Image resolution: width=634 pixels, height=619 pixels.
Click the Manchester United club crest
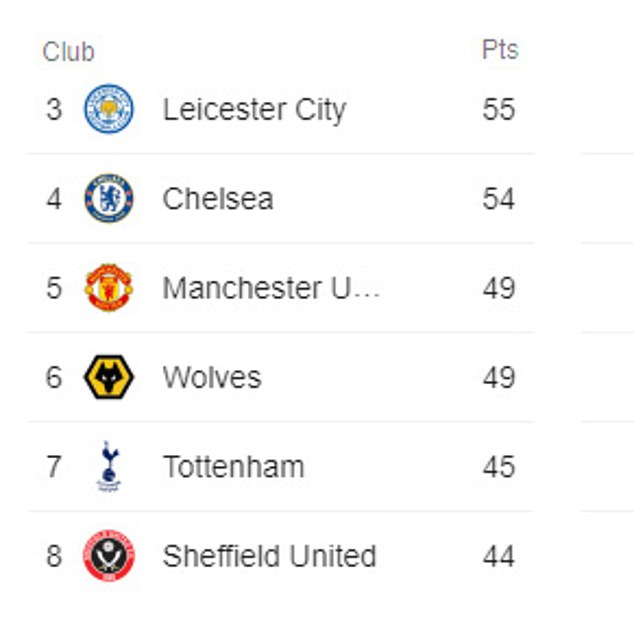coord(109,287)
